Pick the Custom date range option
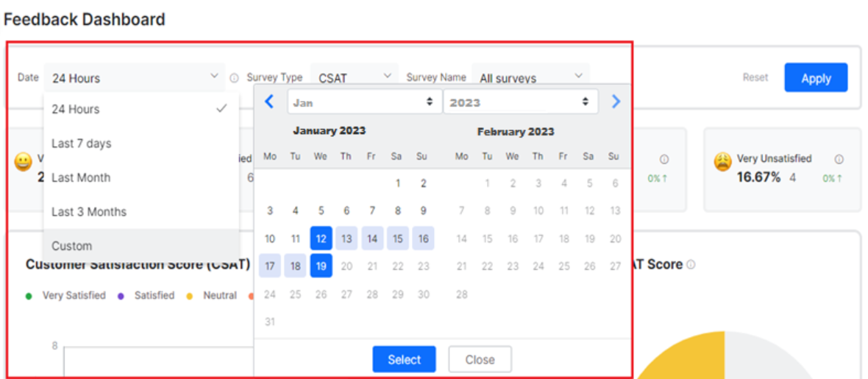Image resolution: width=868 pixels, height=379 pixels. (x=72, y=246)
